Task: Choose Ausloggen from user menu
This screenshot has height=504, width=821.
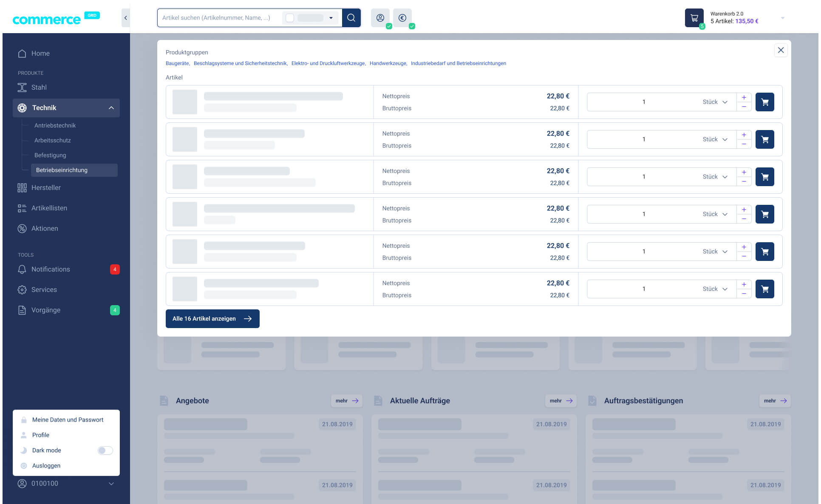Action: coord(46,466)
